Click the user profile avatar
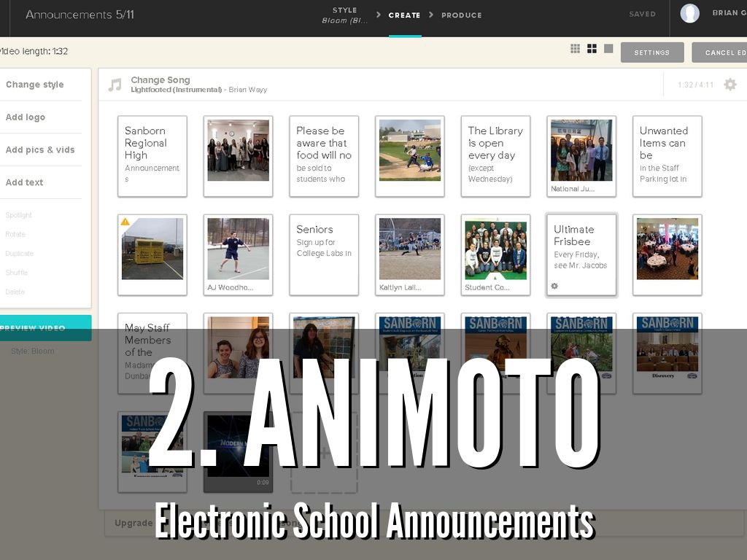Screen dimensions: 747x560 click(689, 14)
